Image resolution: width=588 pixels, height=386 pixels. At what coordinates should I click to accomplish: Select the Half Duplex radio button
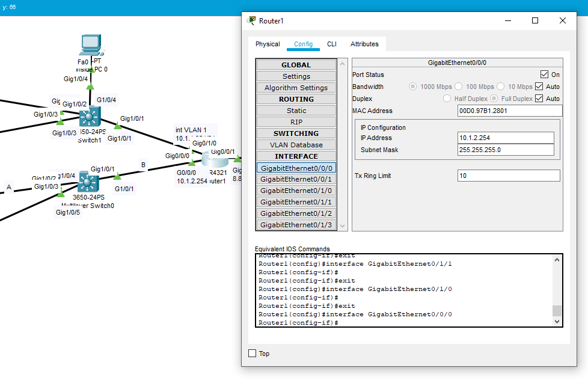click(447, 98)
